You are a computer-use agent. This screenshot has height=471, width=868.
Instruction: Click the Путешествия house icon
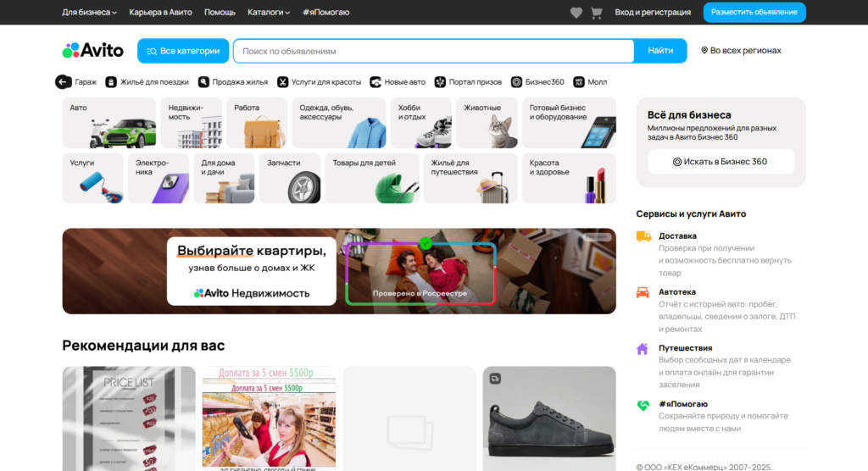click(643, 349)
